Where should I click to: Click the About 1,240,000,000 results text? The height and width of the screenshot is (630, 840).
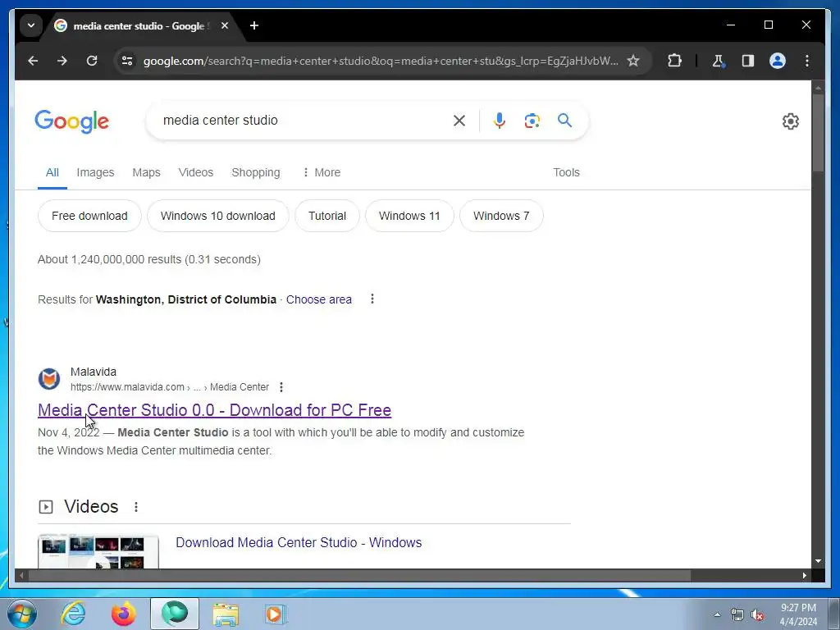149,259
